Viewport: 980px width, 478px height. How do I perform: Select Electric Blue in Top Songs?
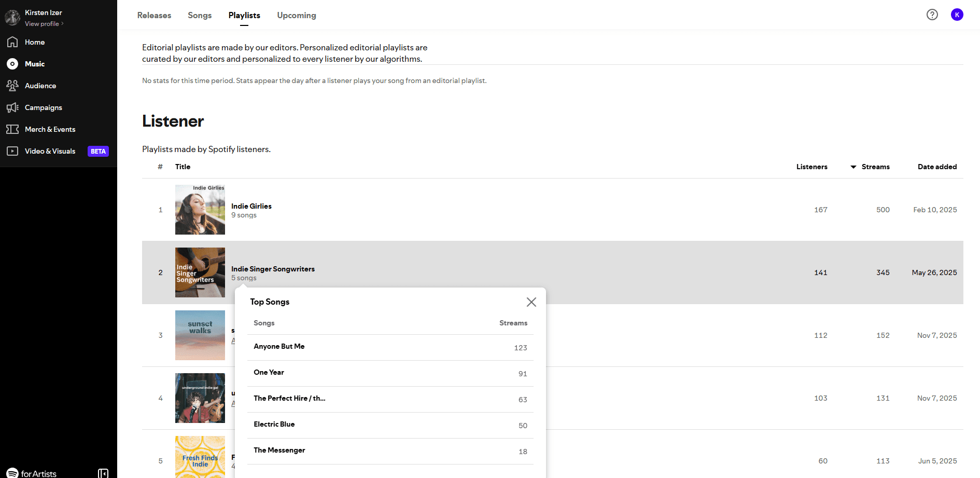274,424
